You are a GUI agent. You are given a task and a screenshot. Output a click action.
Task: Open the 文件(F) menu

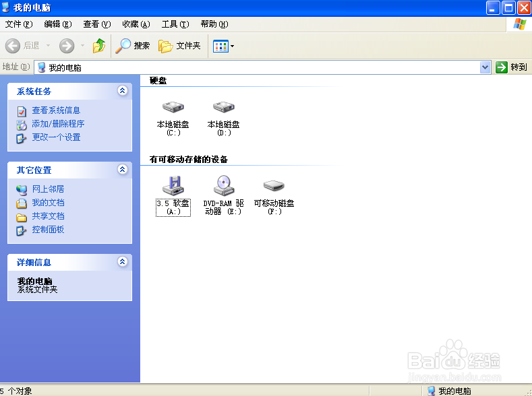coord(19,24)
